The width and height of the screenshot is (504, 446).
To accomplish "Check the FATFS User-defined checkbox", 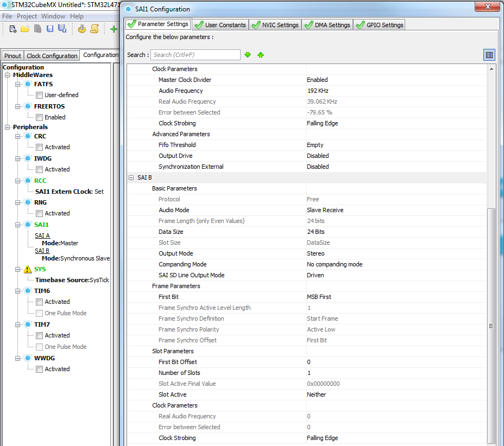I will coord(40,95).
